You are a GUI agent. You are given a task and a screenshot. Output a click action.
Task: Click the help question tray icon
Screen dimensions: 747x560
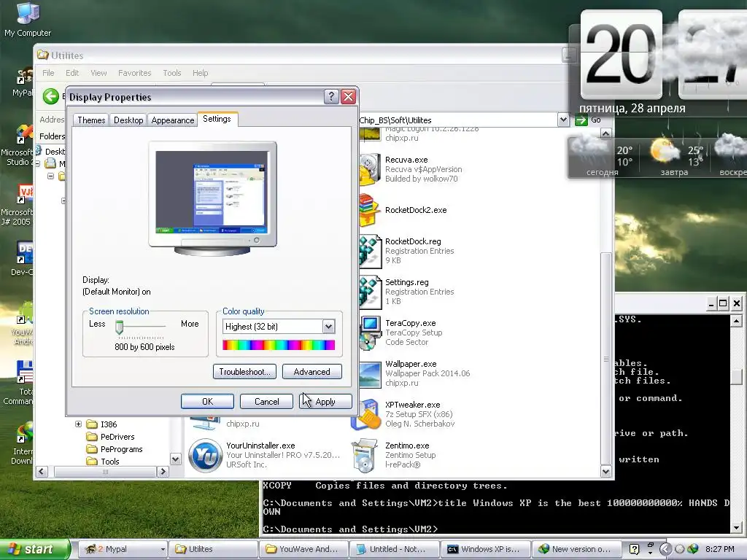[x=634, y=549]
